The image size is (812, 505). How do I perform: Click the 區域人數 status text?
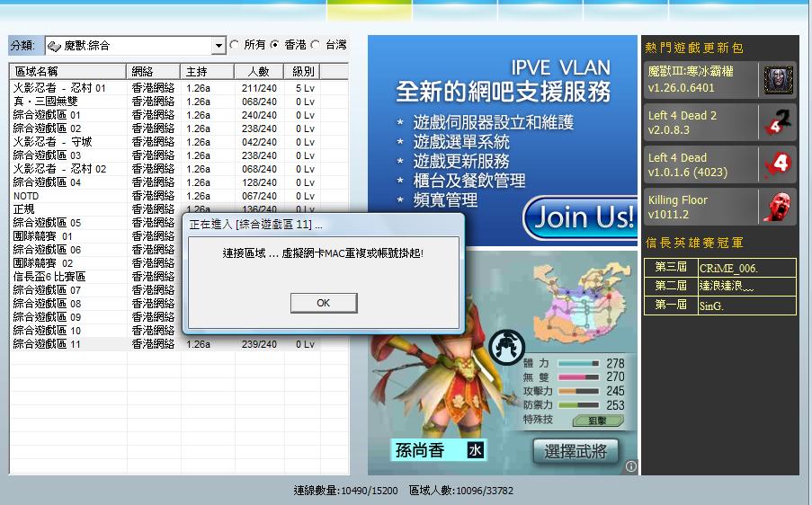tap(461, 490)
